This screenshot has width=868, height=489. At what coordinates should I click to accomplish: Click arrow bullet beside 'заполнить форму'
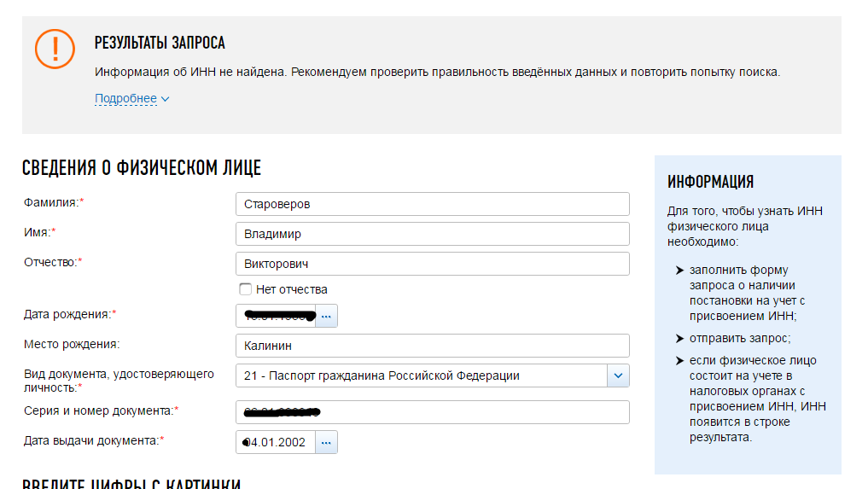click(x=679, y=271)
